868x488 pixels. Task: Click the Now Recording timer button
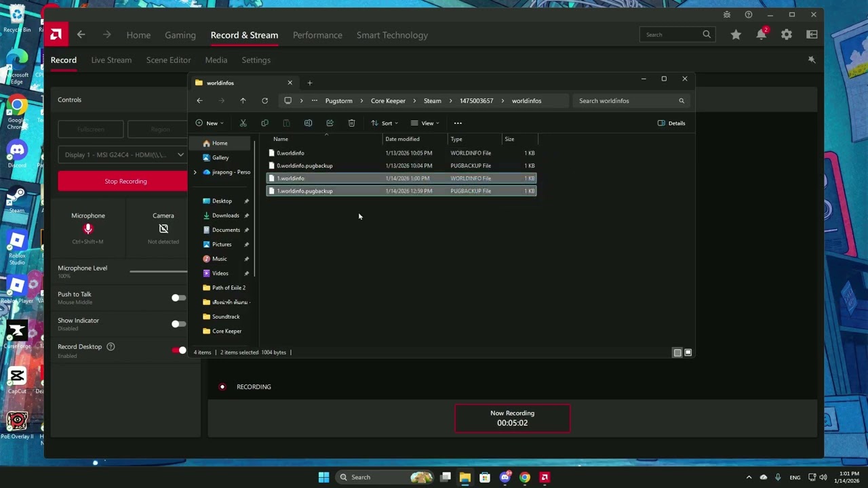(x=512, y=418)
